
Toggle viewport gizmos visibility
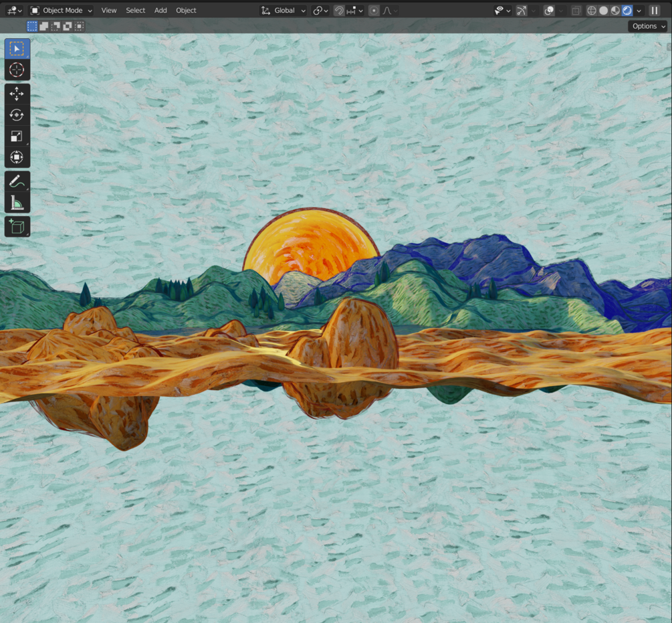pos(522,10)
